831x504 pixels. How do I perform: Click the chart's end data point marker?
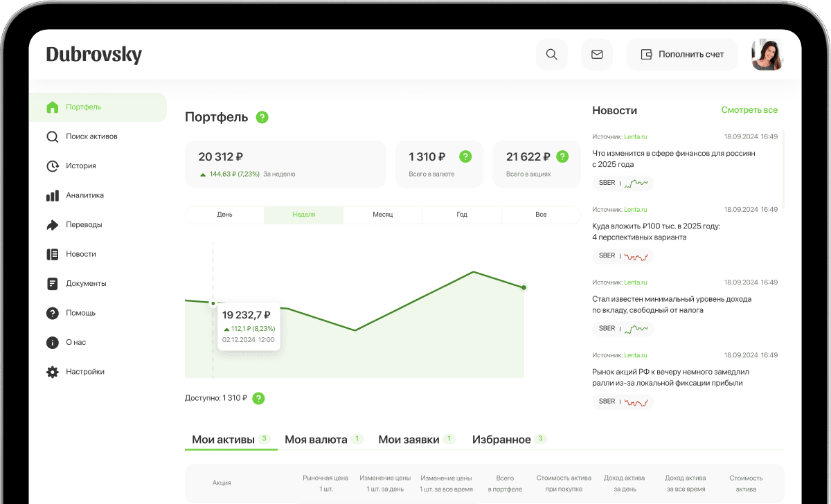[524, 287]
